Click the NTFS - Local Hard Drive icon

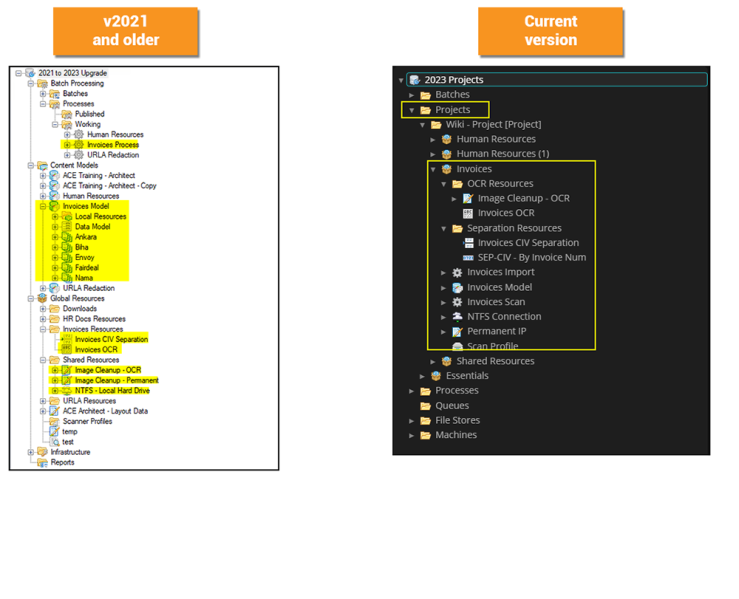pos(67,391)
